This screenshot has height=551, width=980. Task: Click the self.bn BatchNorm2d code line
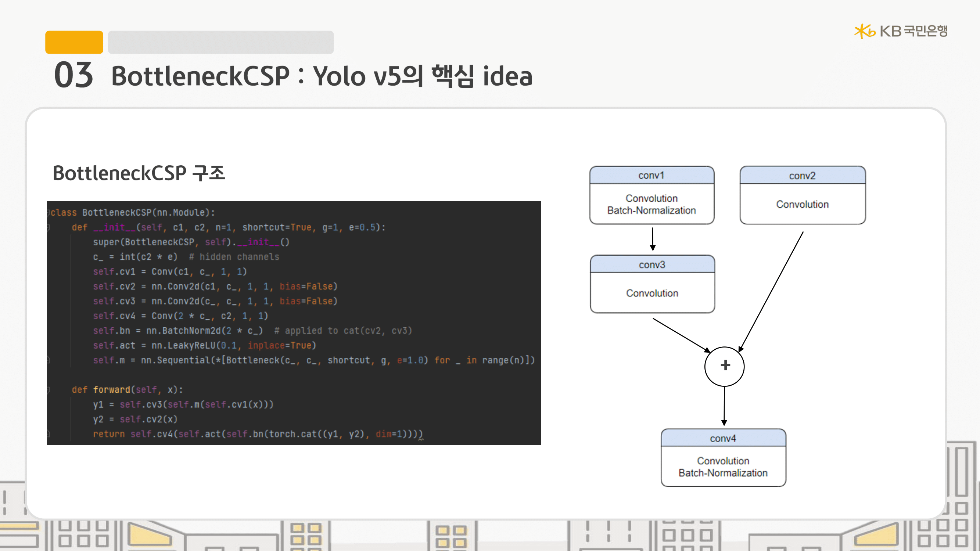pos(252,331)
